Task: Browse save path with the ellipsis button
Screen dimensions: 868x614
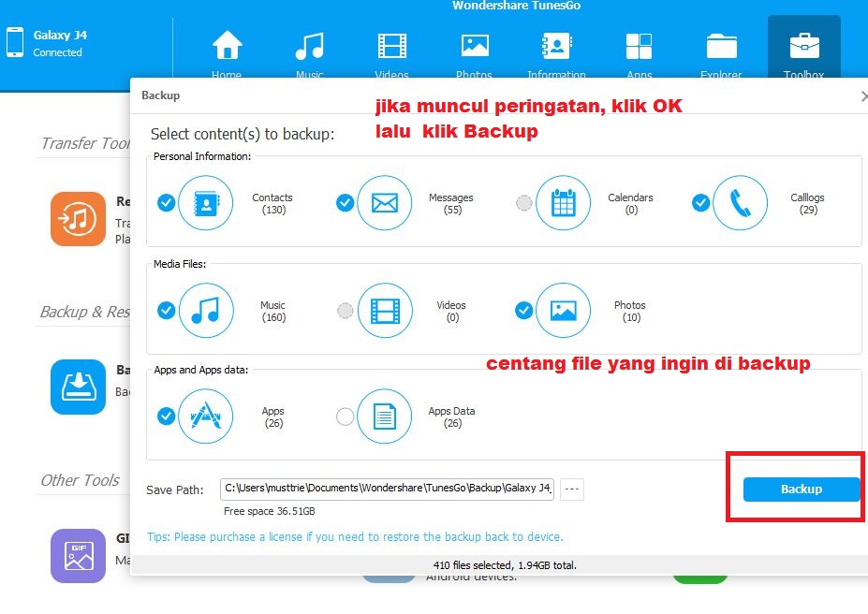Action: tap(572, 489)
